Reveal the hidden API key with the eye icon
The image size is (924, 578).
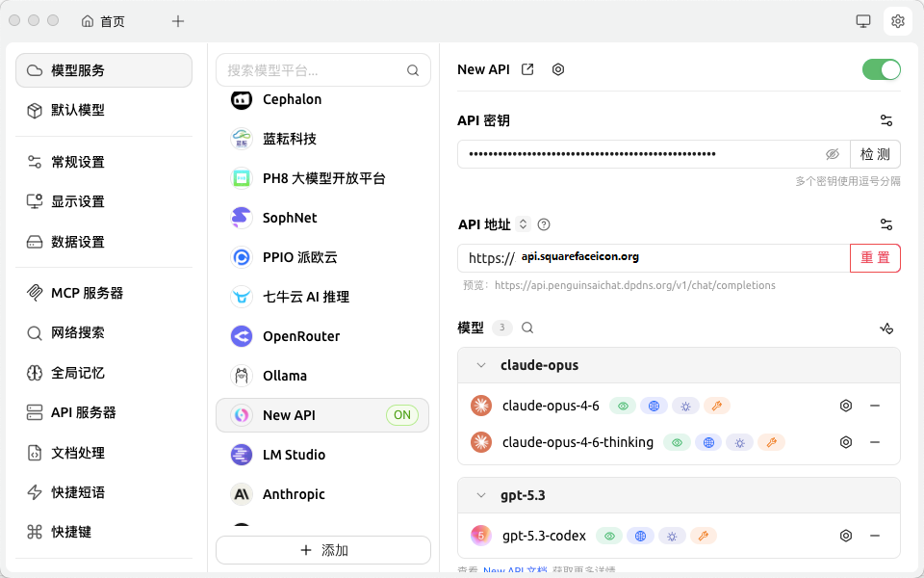point(832,154)
